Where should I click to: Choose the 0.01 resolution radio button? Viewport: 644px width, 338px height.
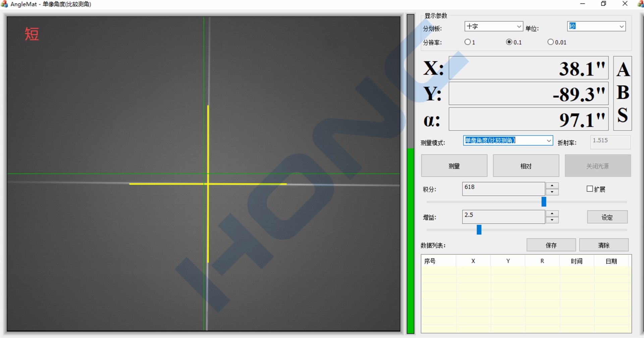coord(550,42)
